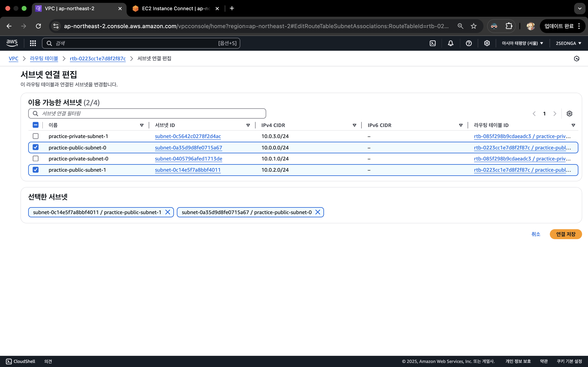588x367 pixels.
Task: Open AWS console settings gear in header
Action: tap(487, 43)
